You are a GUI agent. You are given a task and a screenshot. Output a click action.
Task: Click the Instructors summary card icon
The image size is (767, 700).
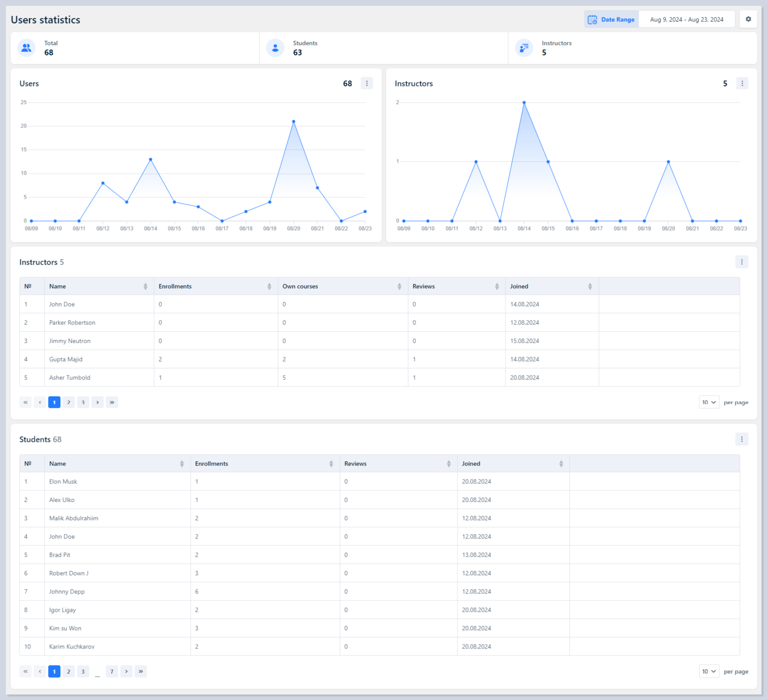524,48
